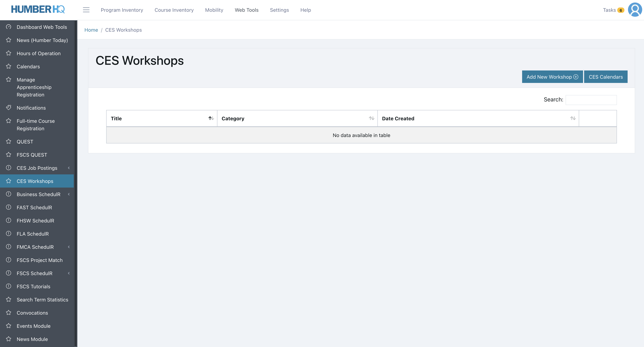Image resolution: width=644 pixels, height=347 pixels.
Task: Sort table by Title column arrows
Action: coord(211,118)
